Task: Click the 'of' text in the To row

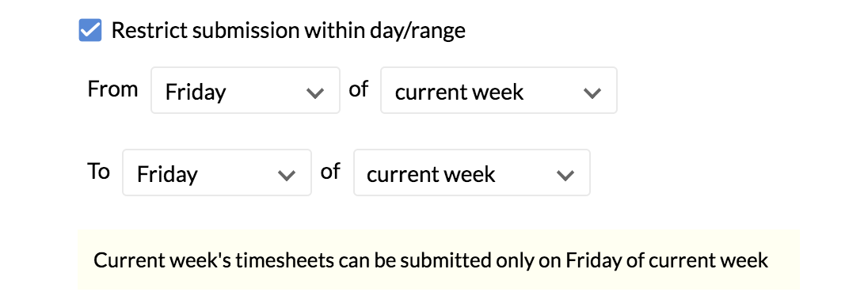Action: pyautogui.click(x=330, y=172)
